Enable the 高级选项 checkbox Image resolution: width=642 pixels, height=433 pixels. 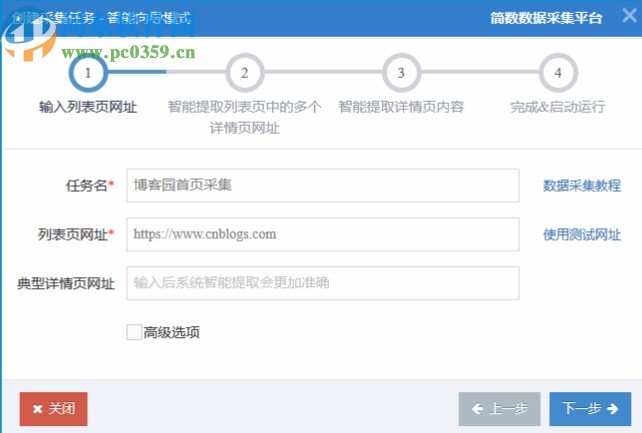(134, 332)
